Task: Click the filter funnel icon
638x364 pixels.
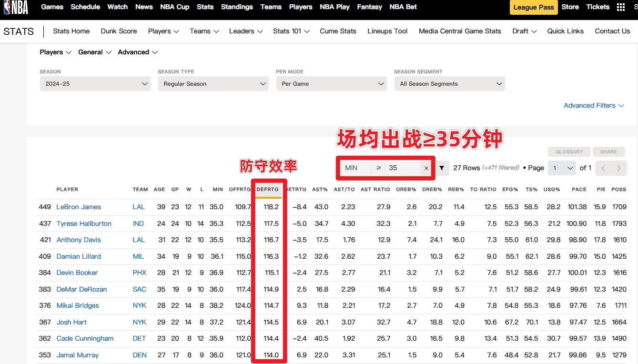Action: coord(442,168)
